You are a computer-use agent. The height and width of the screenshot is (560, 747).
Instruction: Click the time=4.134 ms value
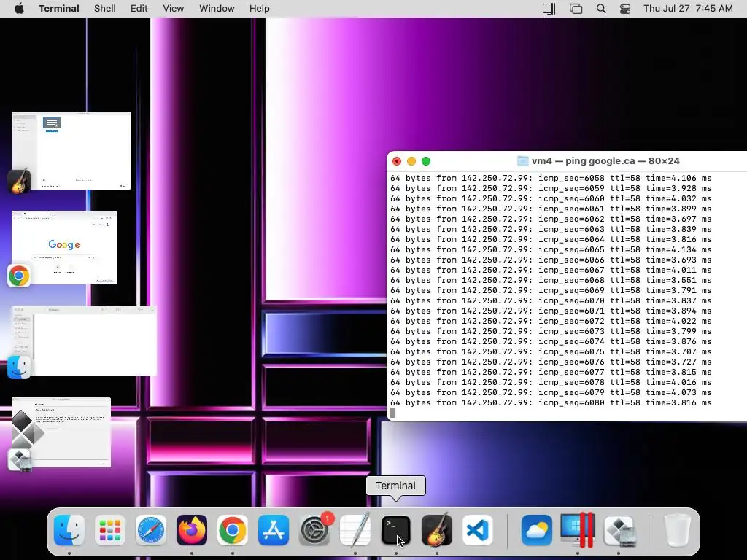[678, 249]
